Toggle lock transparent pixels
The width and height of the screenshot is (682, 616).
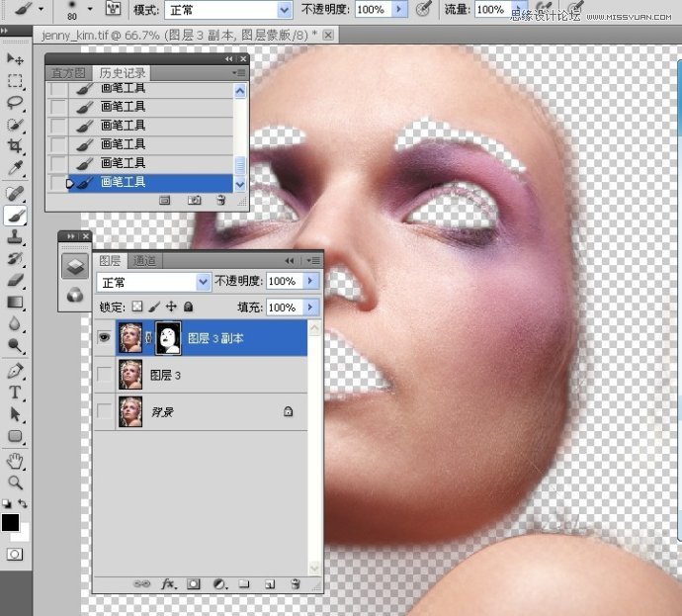click(x=137, y=307)
